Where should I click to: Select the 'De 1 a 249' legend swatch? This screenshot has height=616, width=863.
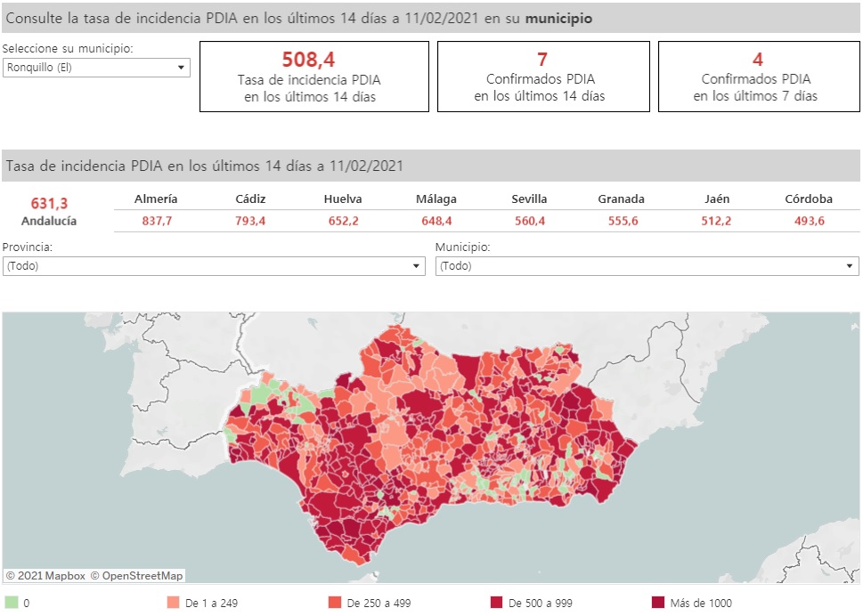tap(174, 603)
